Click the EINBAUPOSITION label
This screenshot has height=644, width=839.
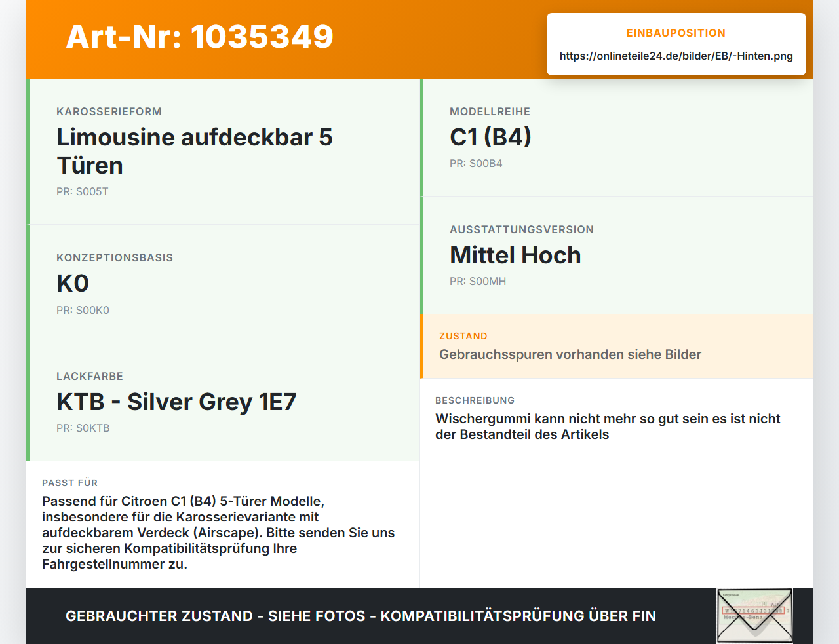point(676,33)
